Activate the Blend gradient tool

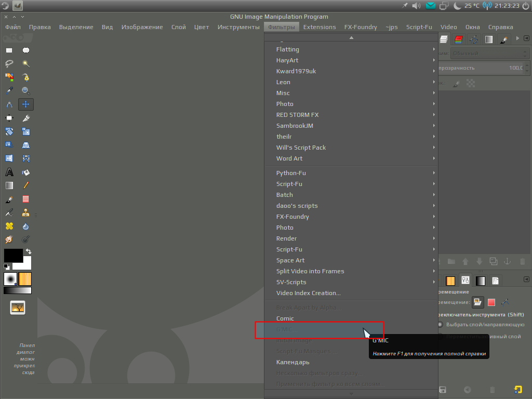(x=9, y=185)
